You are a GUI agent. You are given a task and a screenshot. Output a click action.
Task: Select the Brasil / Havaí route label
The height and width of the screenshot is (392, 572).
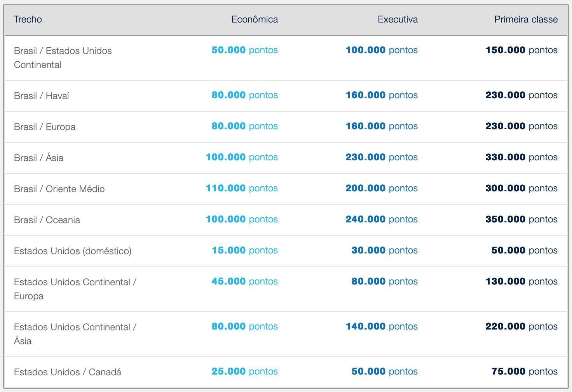(x=42, y=96)
